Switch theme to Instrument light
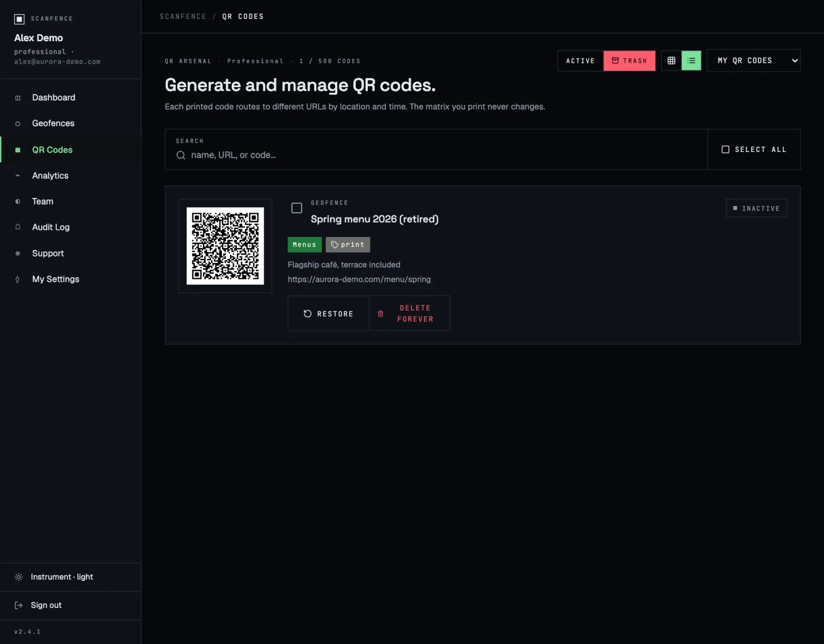The width and height of the screenshot is (824, 644). (x=71, y=577)
